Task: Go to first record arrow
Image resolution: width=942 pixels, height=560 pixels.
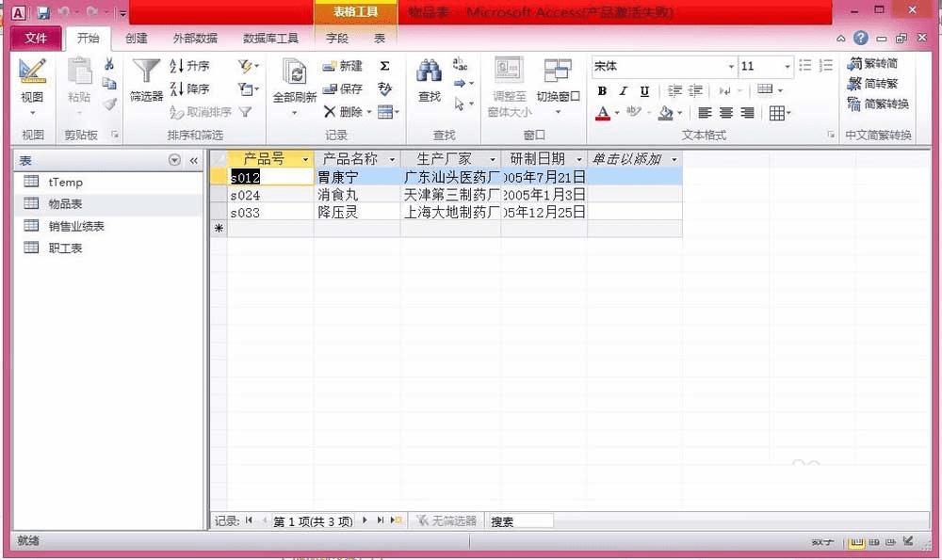Action: (x=250, y=520)
